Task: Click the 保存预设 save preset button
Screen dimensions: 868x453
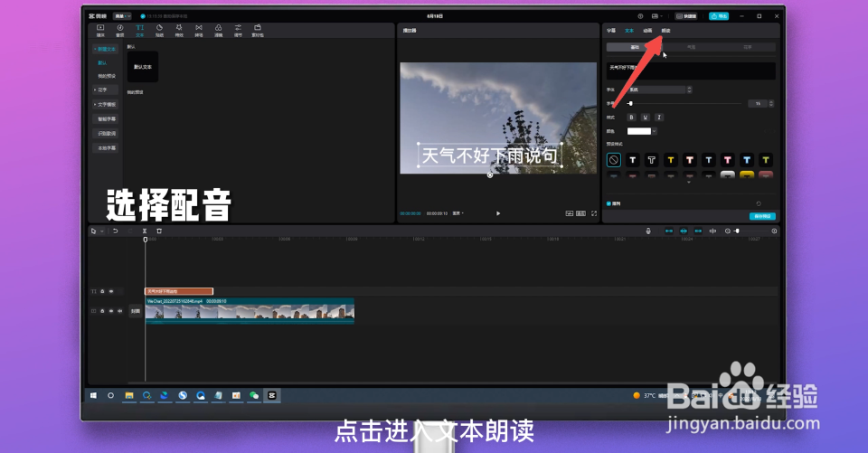Action: (x=762, y=216)
